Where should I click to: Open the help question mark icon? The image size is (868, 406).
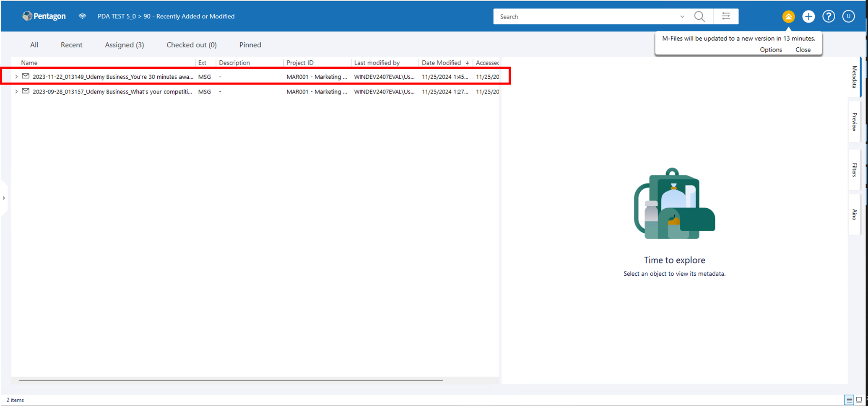(829, 17)
